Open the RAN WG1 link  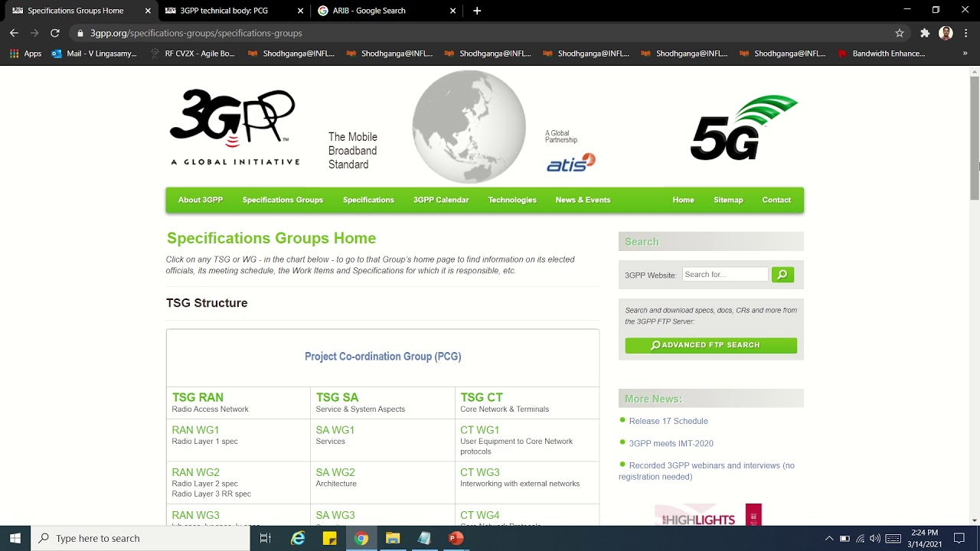tap(195, 430)
